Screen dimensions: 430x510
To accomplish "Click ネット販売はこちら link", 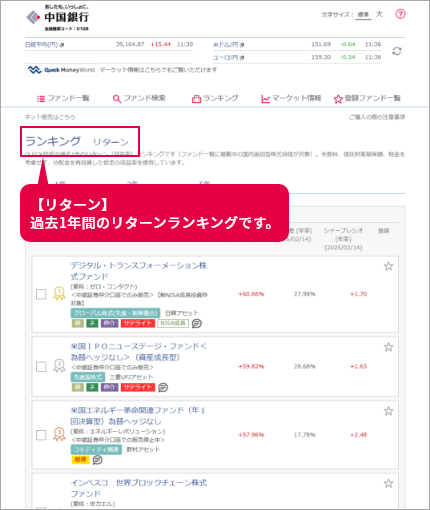I will (50, 117).
